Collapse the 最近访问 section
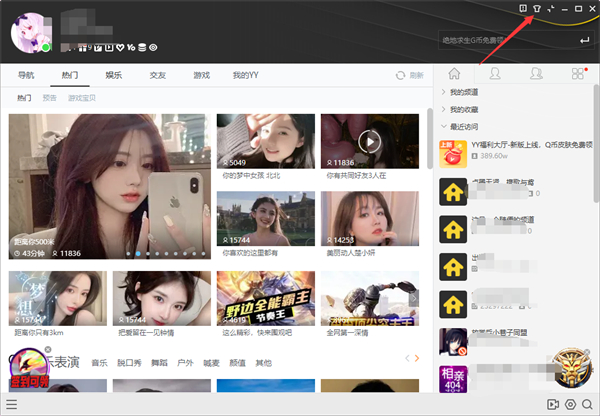 coord(443,127)
